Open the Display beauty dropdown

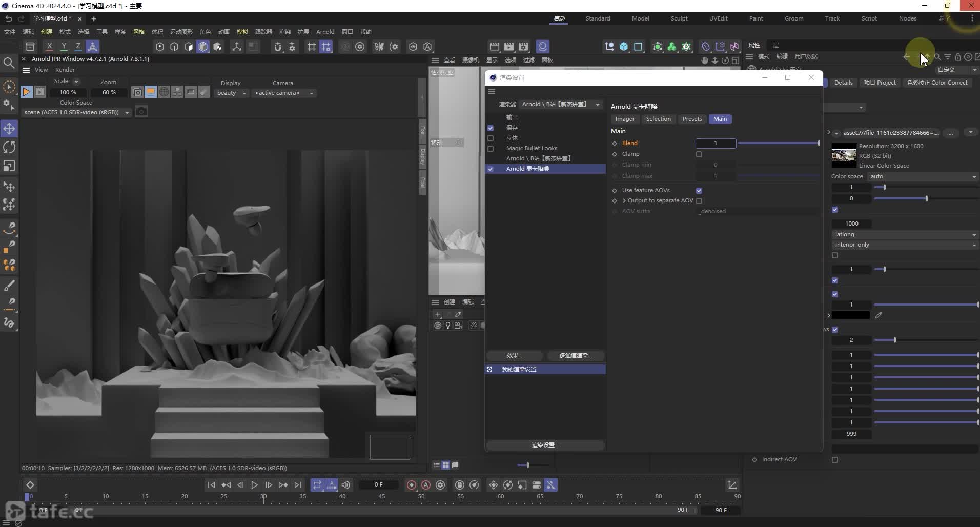[232, 93]
